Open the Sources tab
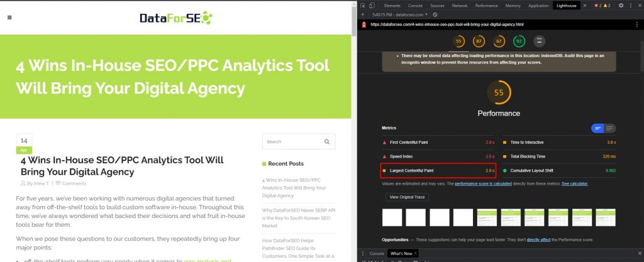This screenshot has width=644, height=262. [x=437, y=6]
